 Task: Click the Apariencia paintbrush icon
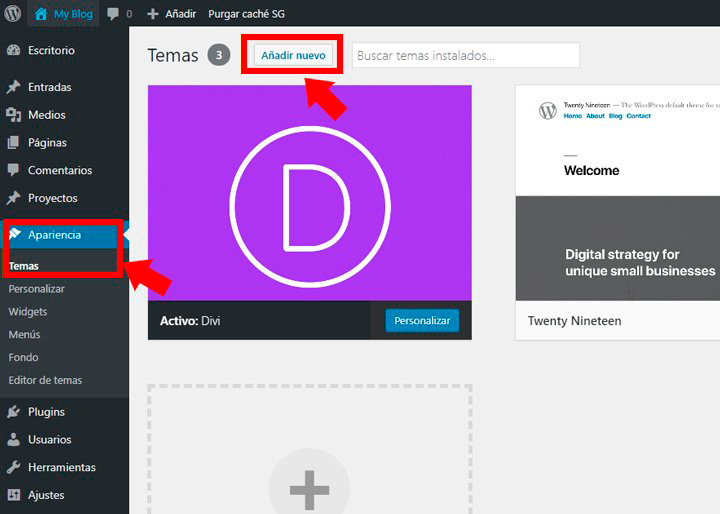[15, 234]
